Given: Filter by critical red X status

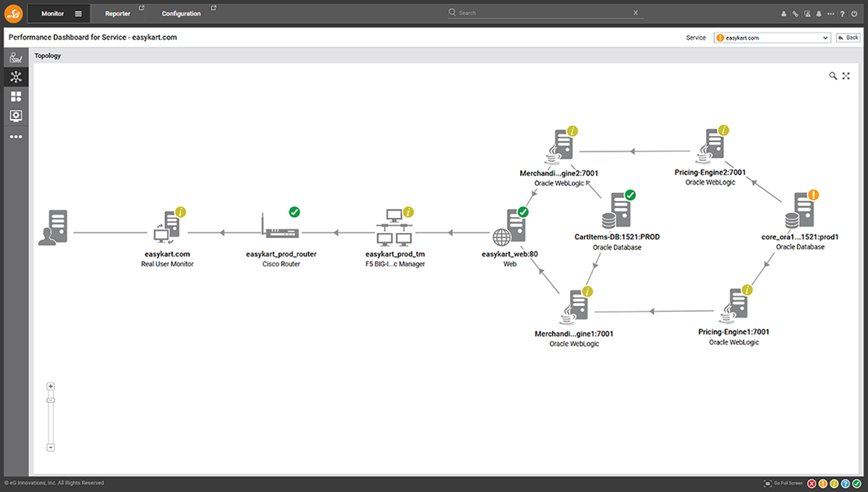Looking at the screenshot, I should [812, 483].
